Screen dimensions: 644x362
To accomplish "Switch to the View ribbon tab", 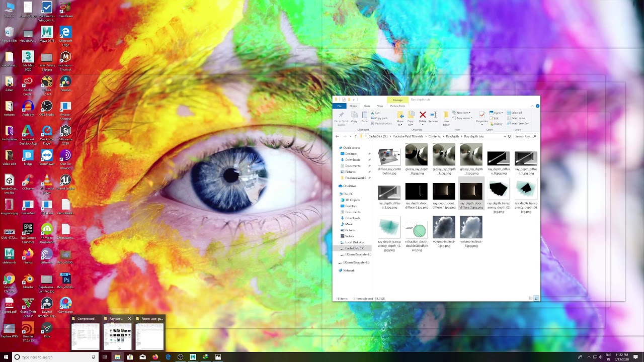I will pos(380,106).
